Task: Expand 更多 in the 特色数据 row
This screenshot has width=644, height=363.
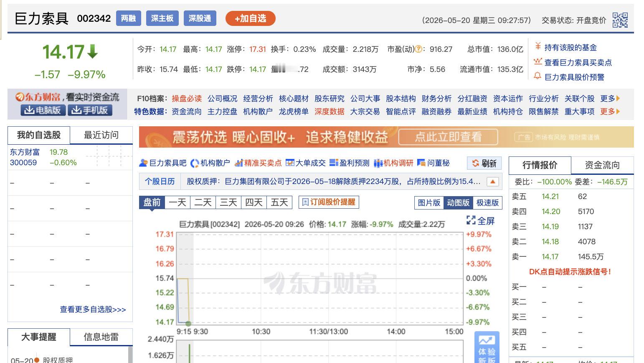Action: 610,112
